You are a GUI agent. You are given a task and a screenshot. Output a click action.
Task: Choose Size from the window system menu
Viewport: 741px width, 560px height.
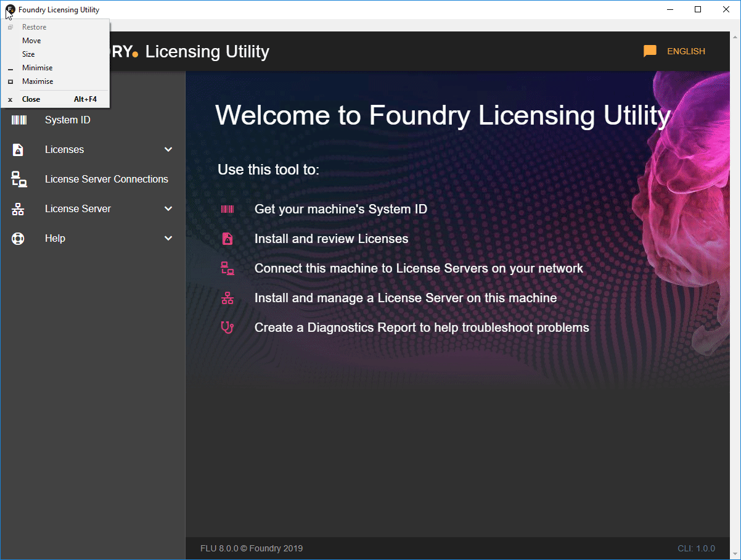tap(55, 54)
